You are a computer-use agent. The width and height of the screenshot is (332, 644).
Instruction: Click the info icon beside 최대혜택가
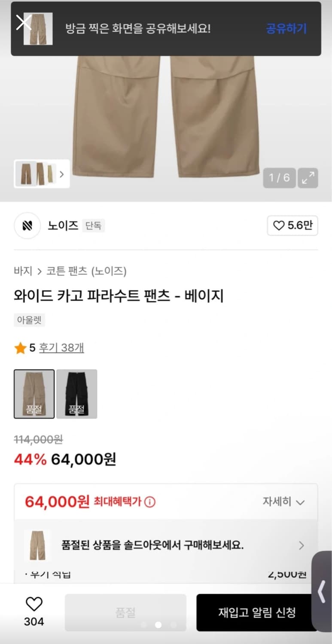(x=149, y=501)
